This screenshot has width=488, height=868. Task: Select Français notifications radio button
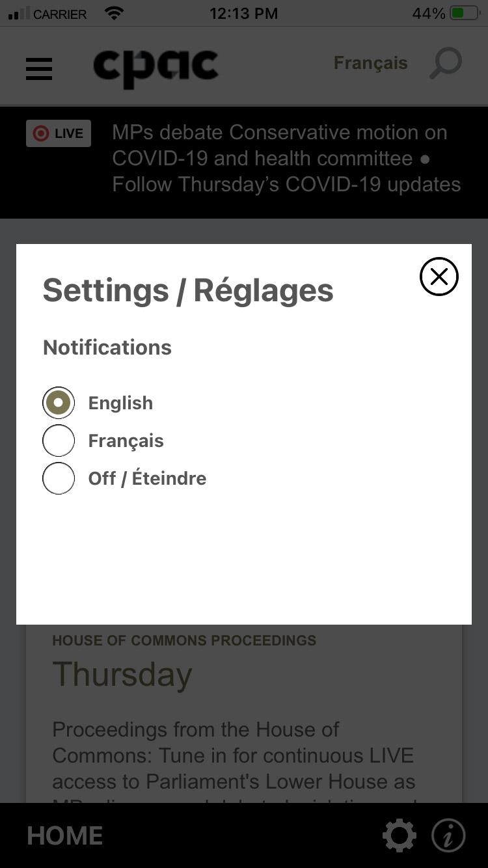[x=59, y=441]
